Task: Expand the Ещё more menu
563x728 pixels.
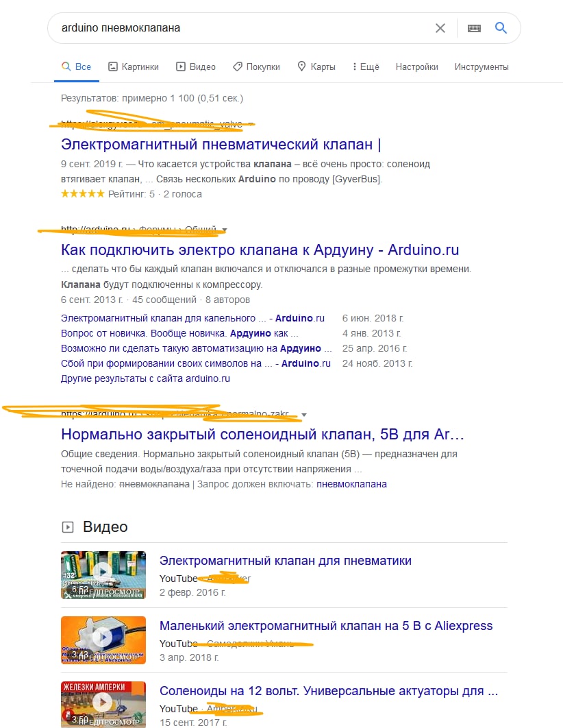Action: pyautogui.click(x=366, y=67)
